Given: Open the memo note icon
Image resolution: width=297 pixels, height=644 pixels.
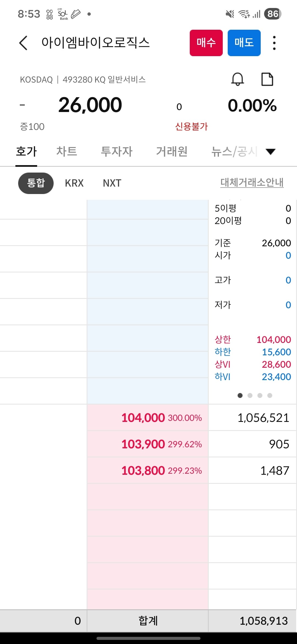Looking at the screenshot, I should click(267, 79).
